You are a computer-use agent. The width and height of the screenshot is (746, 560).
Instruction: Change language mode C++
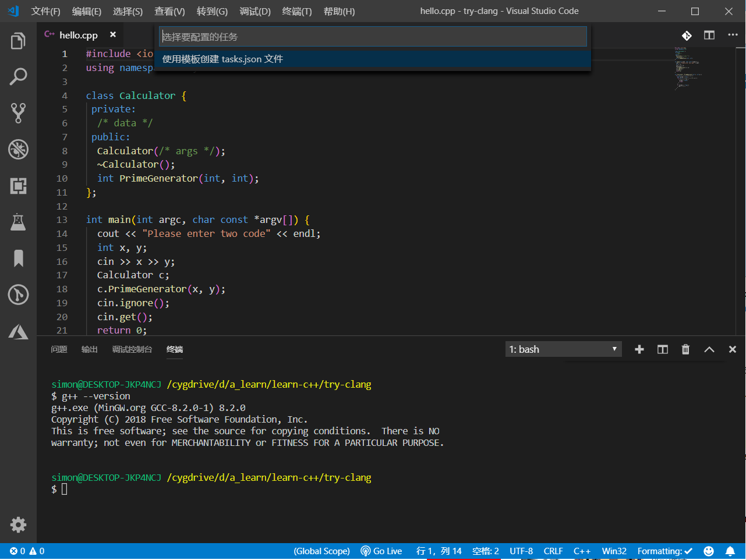pos(582,551)
